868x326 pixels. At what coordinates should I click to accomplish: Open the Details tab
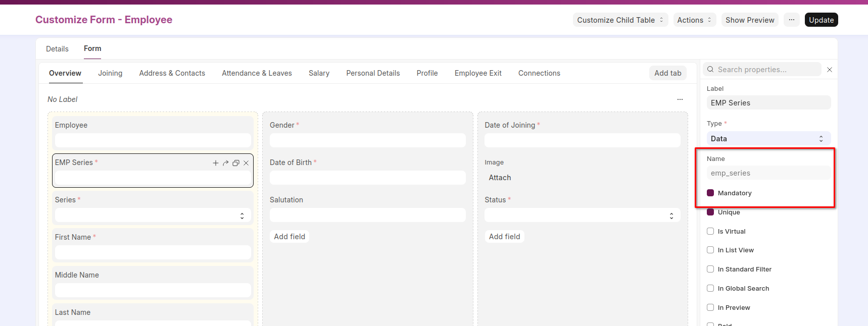(x=57, y=49)
